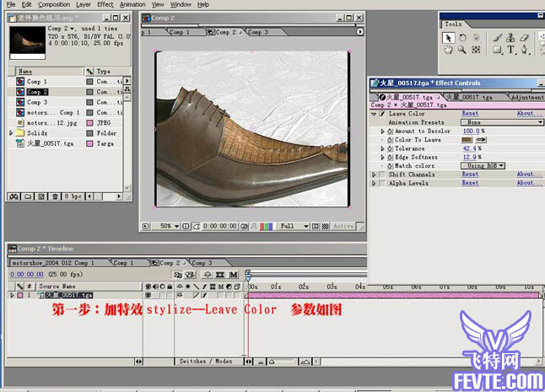Toggle video visibility of layer 1
Viewport: 545px width, 392px height.
(x=148, y=295)
